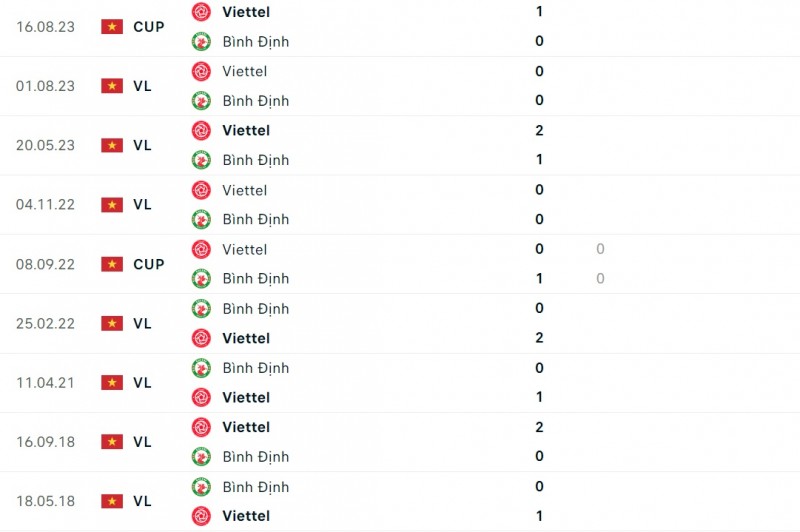The height and width of the screenshot is (532, 800).
Task: Click Vietnam flag beside 16.09.18 match
Action: (112, 442)
